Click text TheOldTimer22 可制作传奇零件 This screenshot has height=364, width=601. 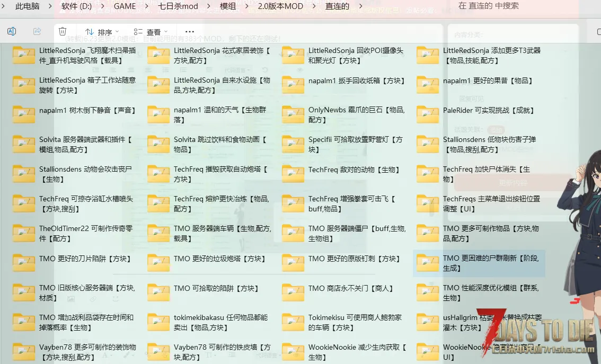pyautogui.click(x=86, y=233)
